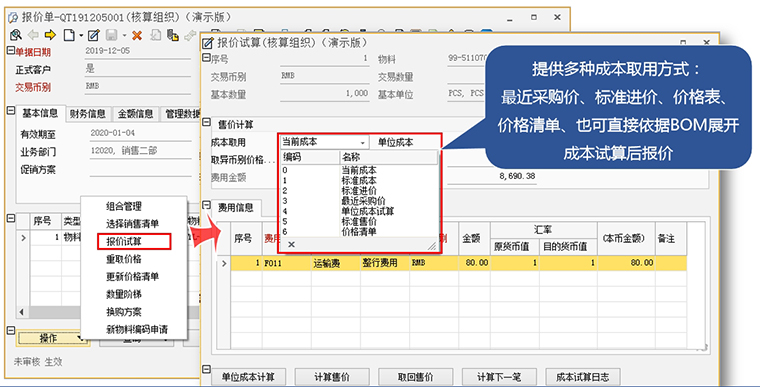Click the 报价试算 window title icon
Viewport: 760px width, 387px height.
pyautogui.click(x=207, y=43)
